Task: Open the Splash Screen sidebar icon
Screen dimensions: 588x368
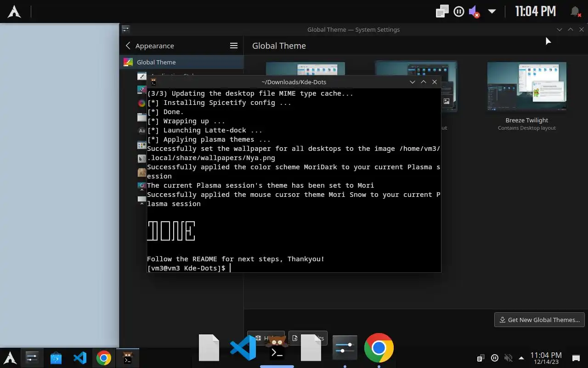Action: 142,186
